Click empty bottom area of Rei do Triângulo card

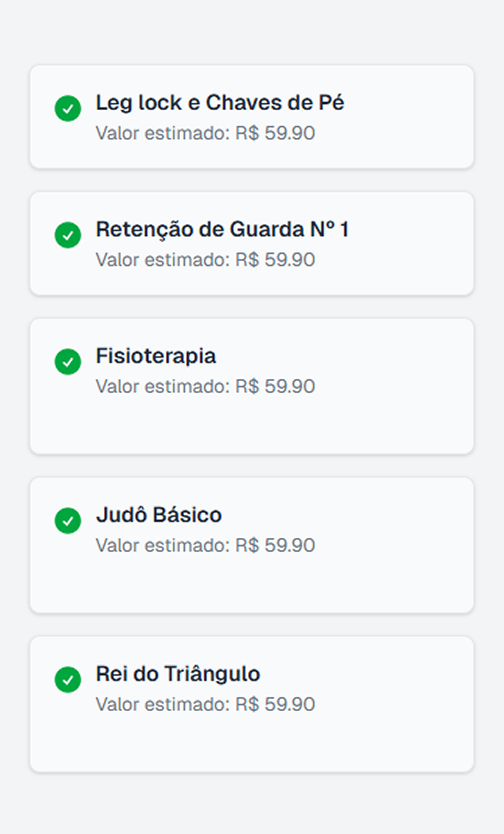pyautogui.click(x=251, y=744)
